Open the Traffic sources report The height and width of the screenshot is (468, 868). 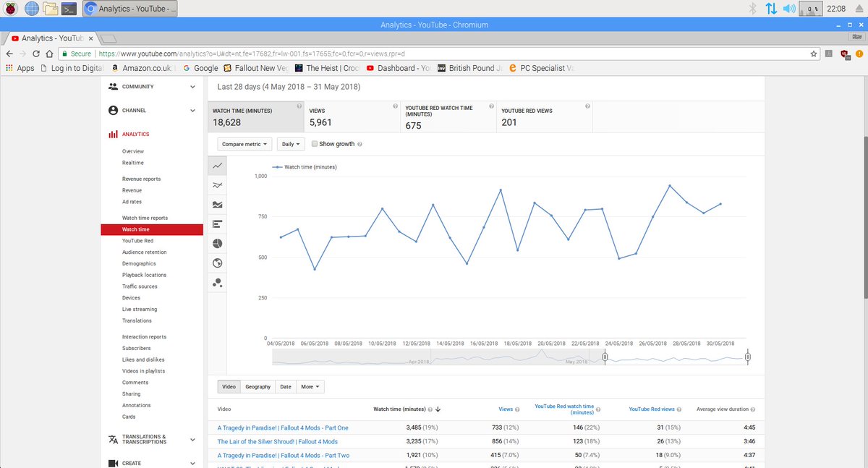tap(140, 286)
